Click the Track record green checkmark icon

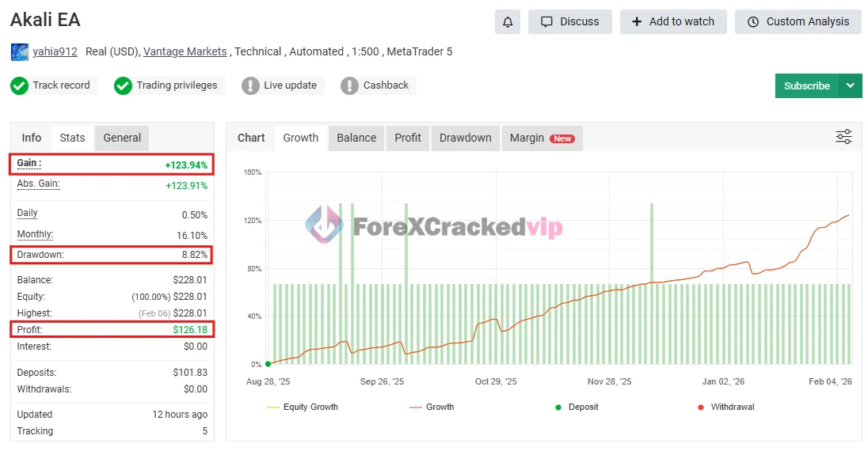click(x=20, y=85)
